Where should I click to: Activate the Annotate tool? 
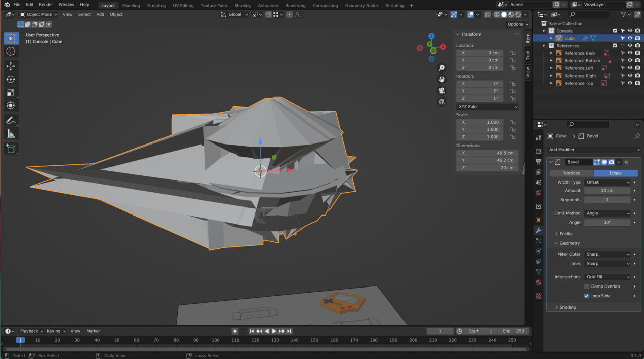pyautogui.click(x=11, y=120)
